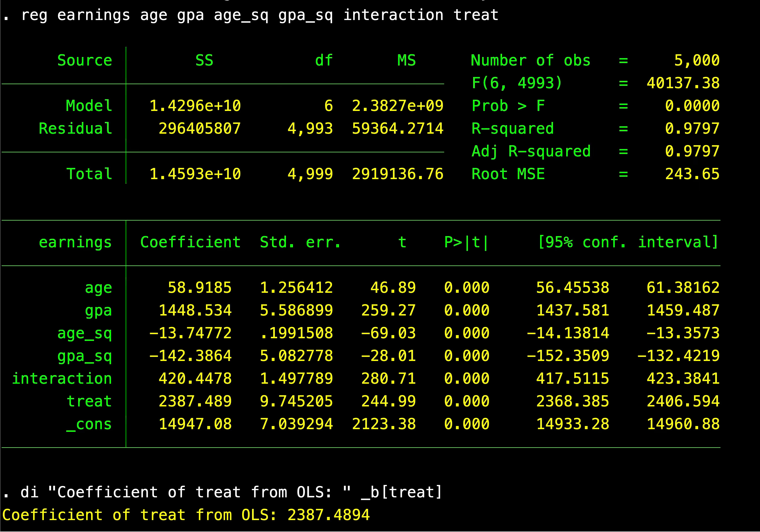Select the _cons row label

(89, 425)
